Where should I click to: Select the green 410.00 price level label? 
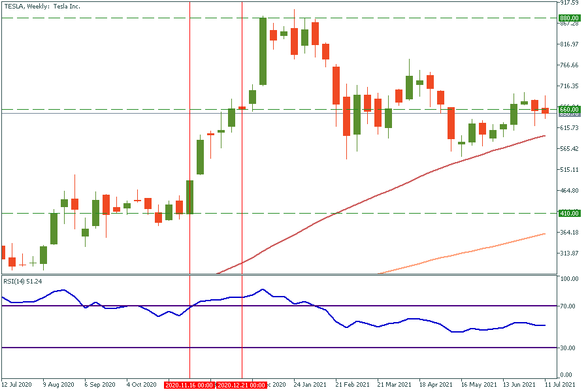(569, 213)
